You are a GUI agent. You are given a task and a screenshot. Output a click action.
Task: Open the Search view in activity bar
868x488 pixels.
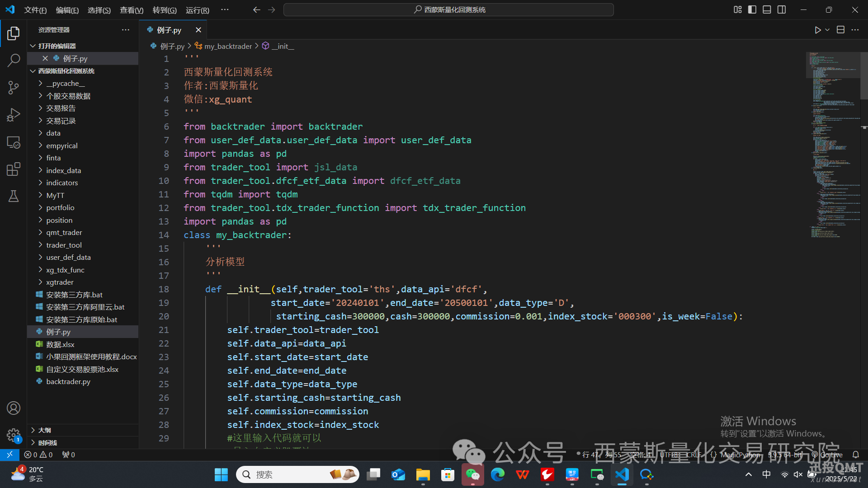[14, 60]
